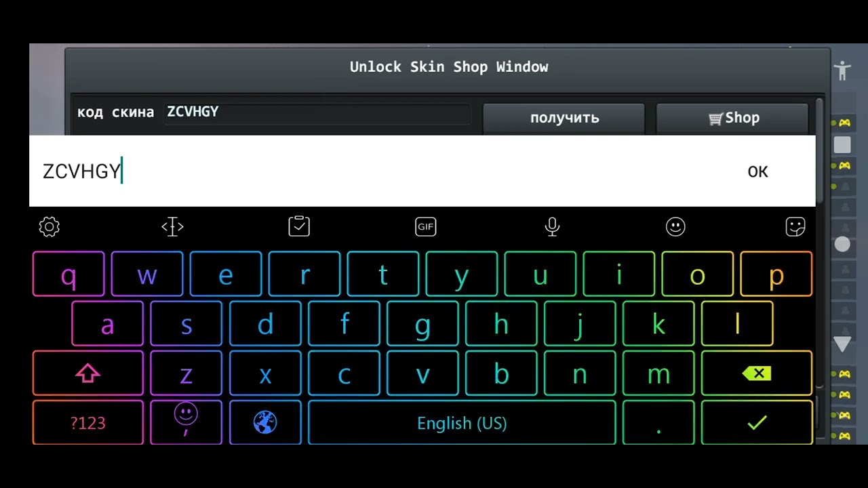Open the emoji smiley icon

pos(675,226)
